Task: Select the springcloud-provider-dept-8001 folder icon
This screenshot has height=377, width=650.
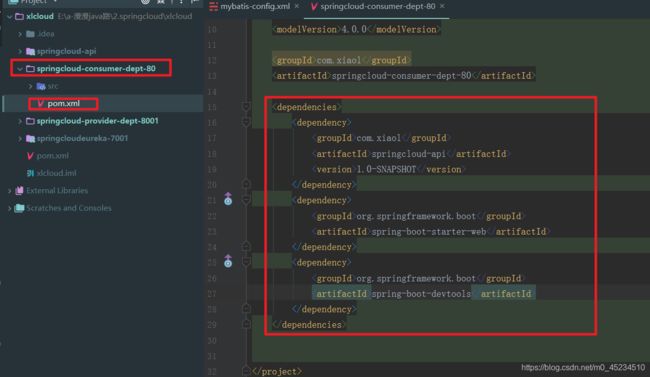Action: [x=30, y=121]
